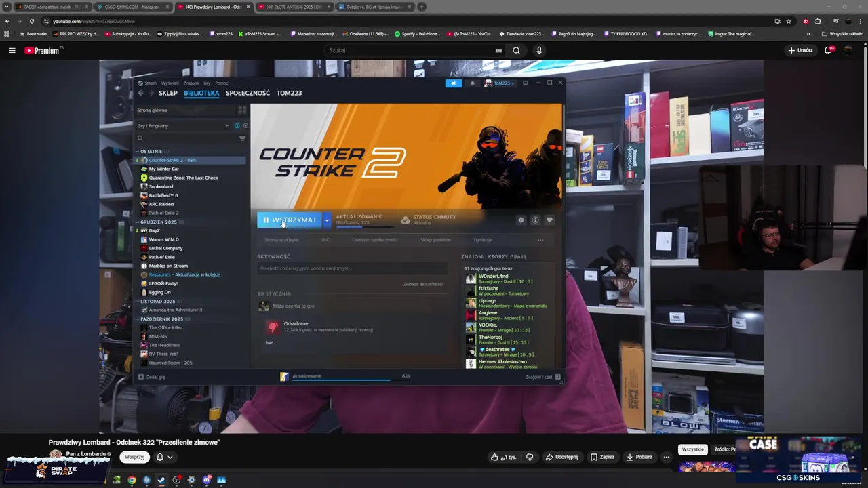
Task: Open the Wyświetl menu
Action: 170,83
